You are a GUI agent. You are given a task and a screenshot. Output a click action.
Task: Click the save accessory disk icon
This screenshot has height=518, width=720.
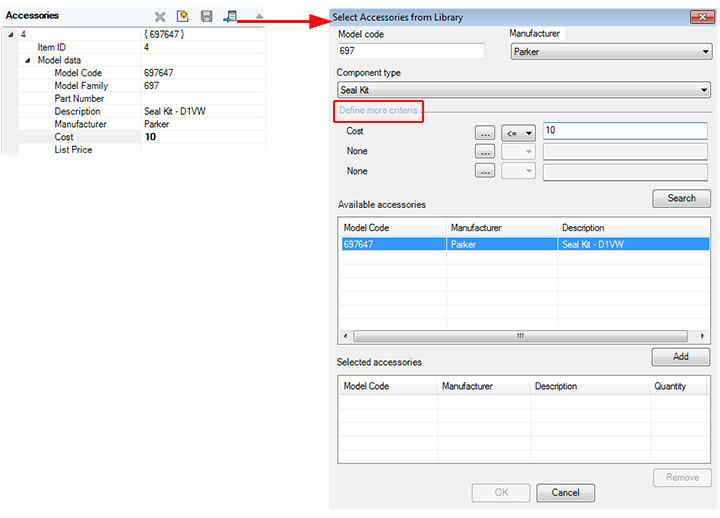(x=207, y=17)
